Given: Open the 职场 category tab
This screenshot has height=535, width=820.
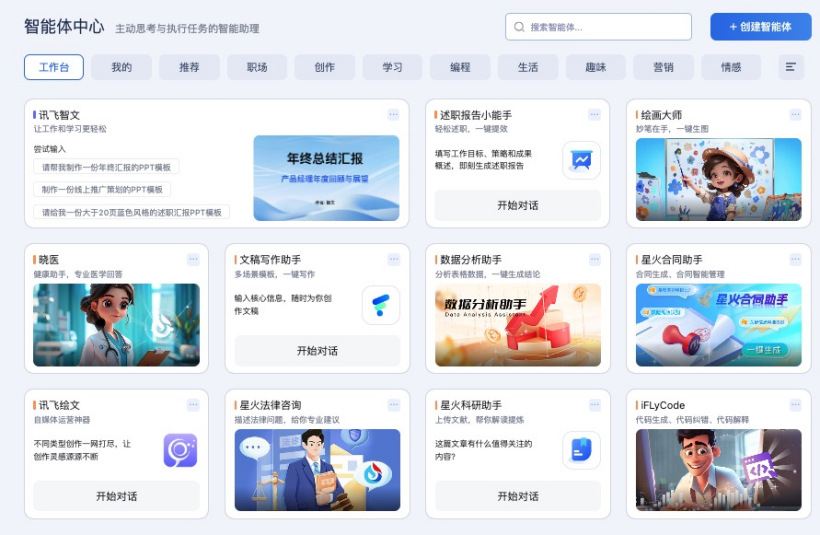Looking at the screenshot, I should click(257, 67).
